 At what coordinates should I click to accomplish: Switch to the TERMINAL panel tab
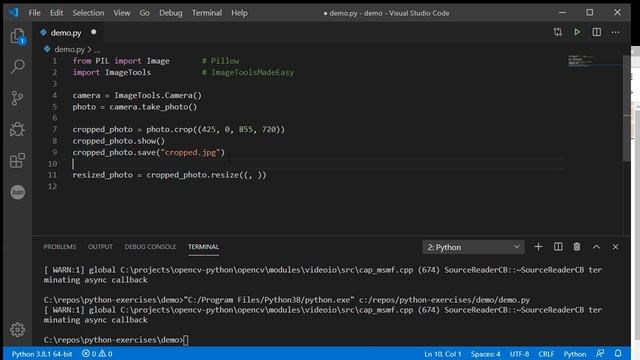(203, 247)
